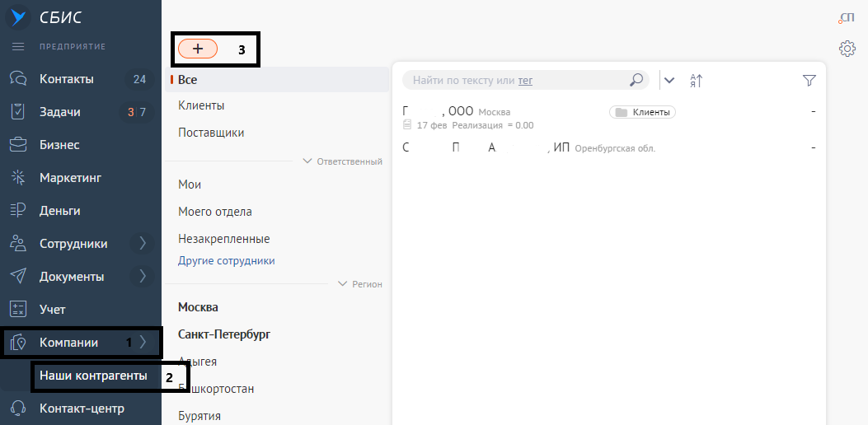Click the Документы paper plane icon

18,276
